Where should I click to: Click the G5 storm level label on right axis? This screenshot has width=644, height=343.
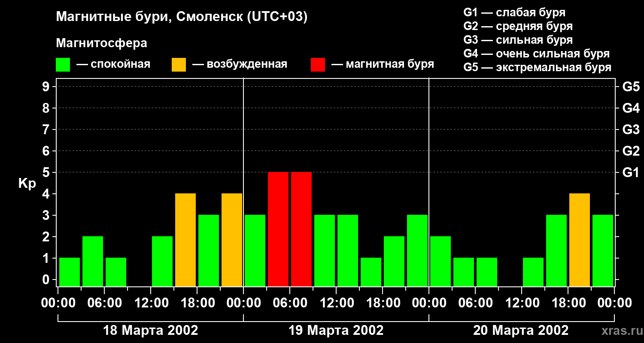[x=631, y=87]
